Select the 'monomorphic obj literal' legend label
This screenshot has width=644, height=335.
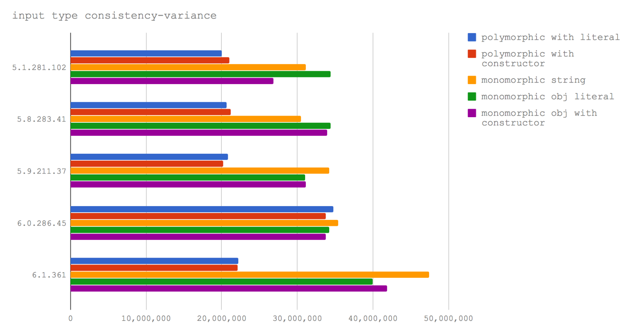(x=547, y=97)
